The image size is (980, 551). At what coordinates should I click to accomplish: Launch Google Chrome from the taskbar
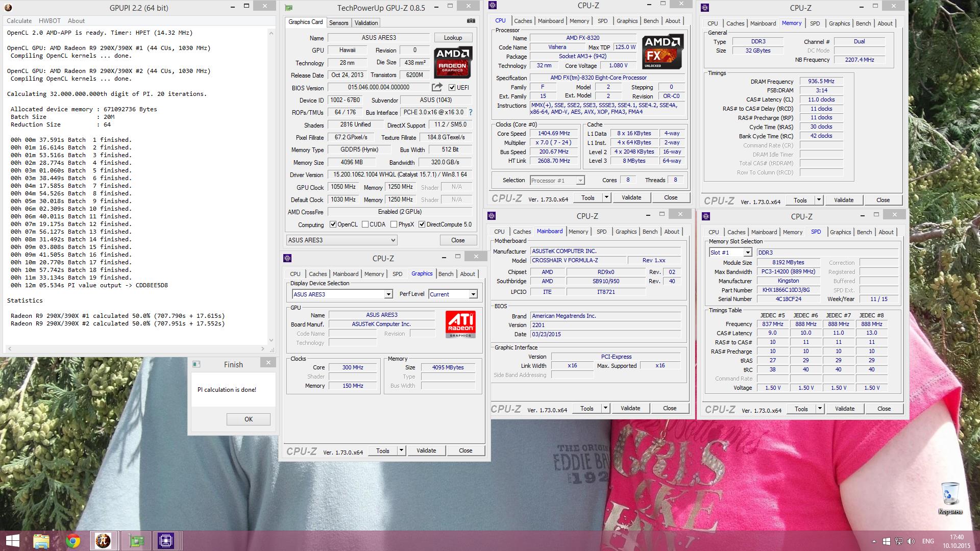[x=72, y=541]
